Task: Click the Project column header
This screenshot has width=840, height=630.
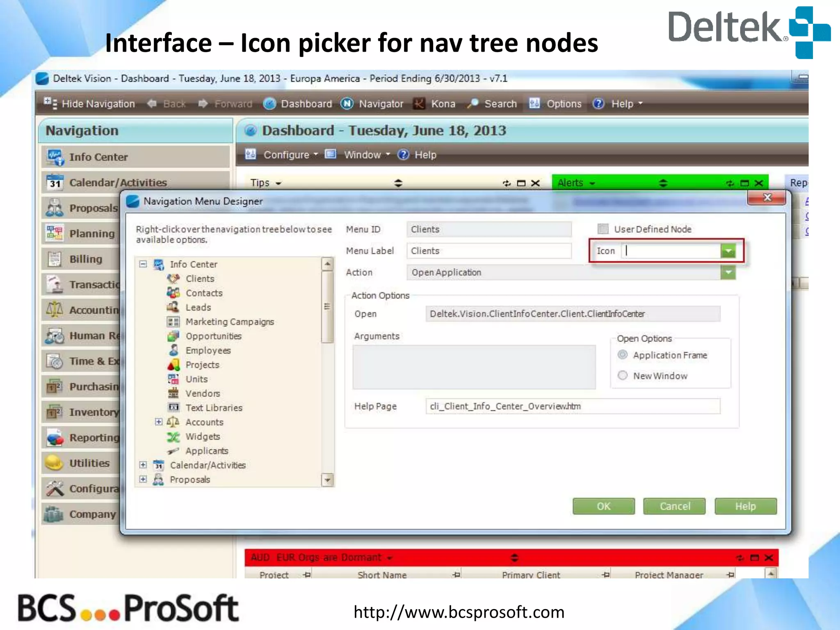Action: (274, 575)
